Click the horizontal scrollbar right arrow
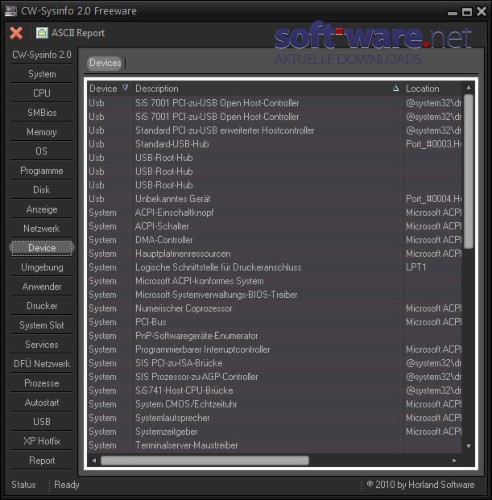 click(454, 460)
